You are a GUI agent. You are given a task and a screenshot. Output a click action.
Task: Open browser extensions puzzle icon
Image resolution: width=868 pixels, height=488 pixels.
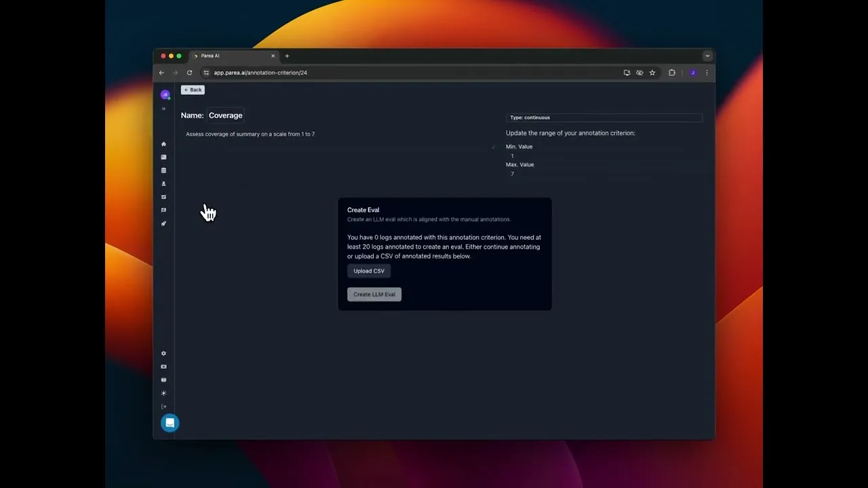[672, 73]
